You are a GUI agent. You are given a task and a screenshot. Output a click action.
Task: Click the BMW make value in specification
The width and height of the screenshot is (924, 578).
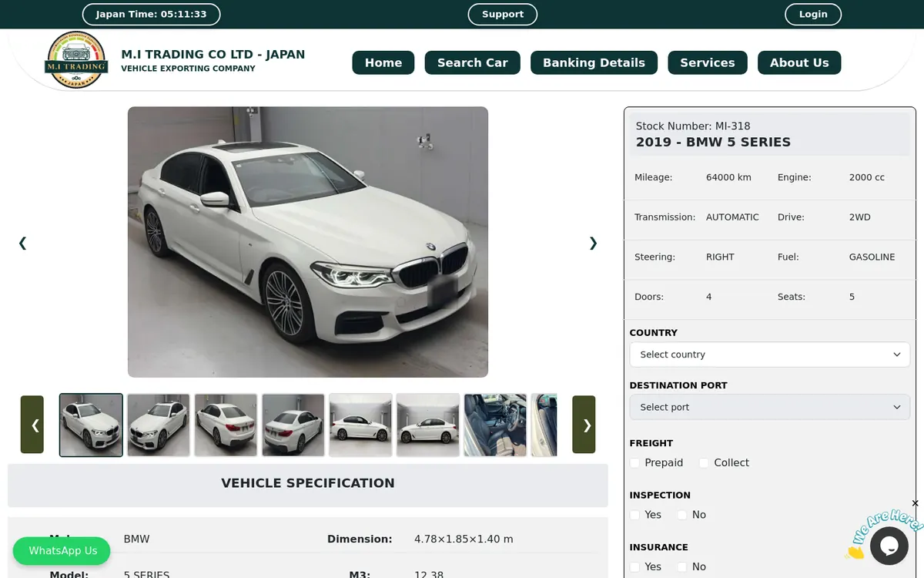tap(137, 539)
